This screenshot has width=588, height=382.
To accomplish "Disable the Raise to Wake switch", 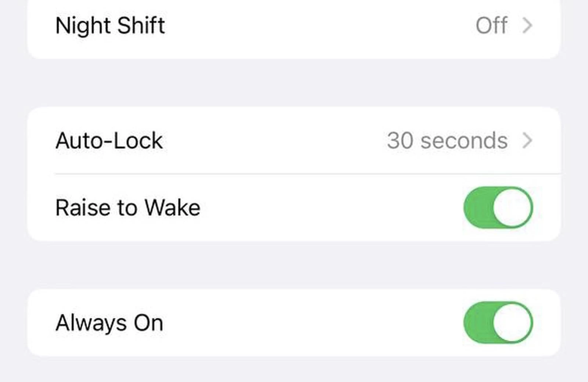I will tap(498, 208).
